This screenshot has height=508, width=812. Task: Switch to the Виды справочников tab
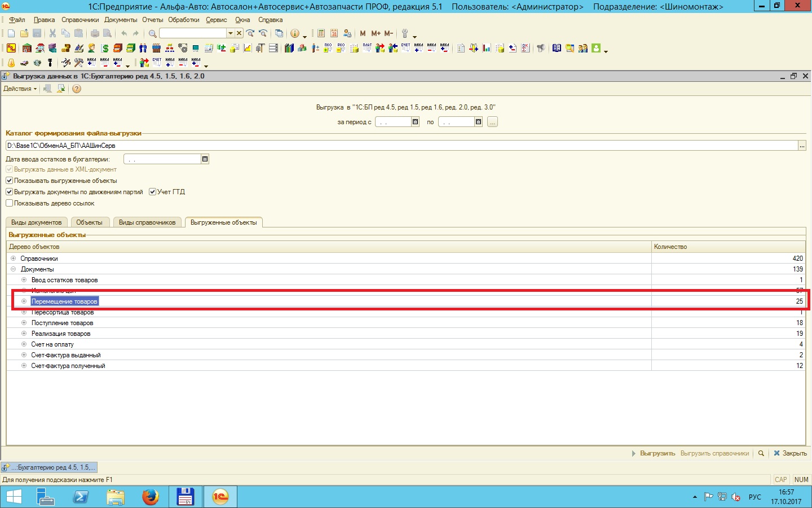(147, 222)
